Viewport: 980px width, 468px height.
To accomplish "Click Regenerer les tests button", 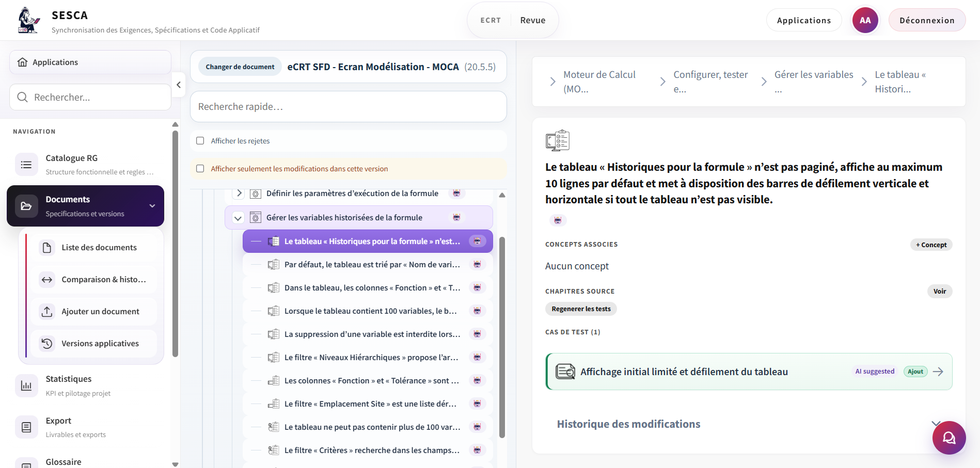I will tap(581, 309).
